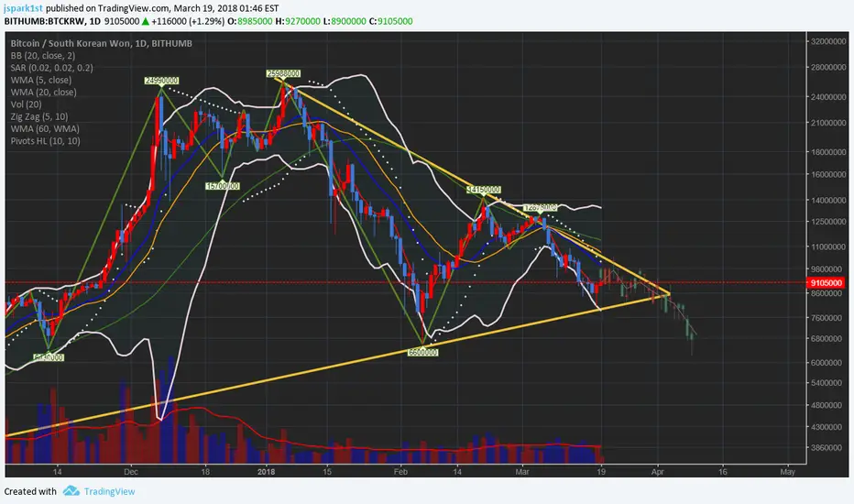Select the WMA (5, close) indicator label

pyautogui.click(x=41, y=80)
